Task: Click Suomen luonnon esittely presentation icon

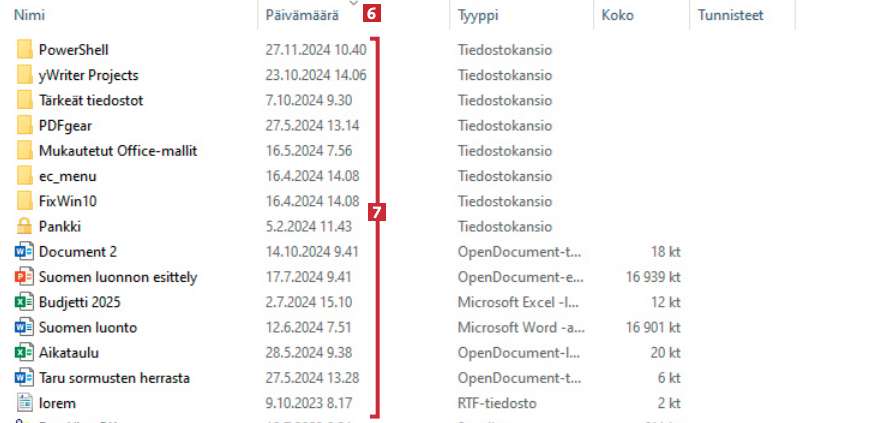Action: point(25,277)
